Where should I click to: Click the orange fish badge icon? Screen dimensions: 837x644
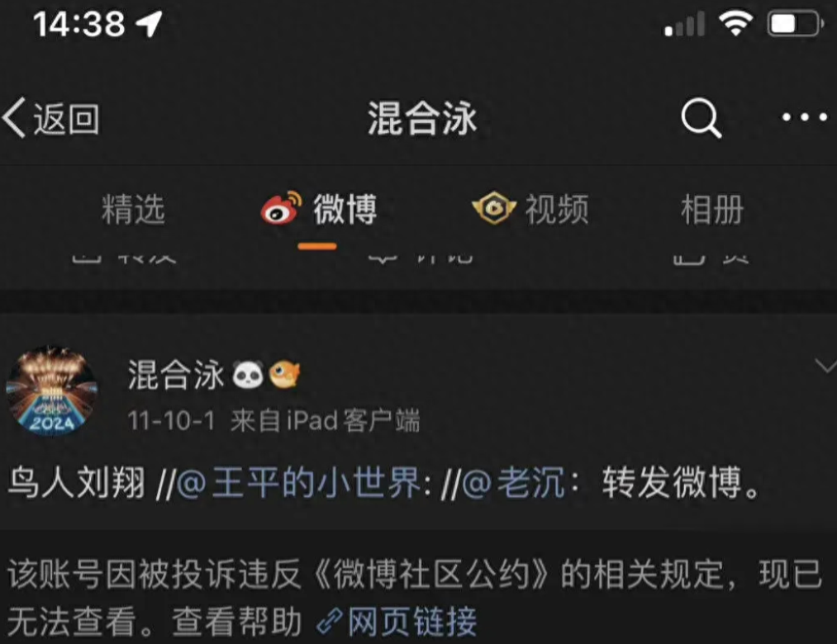284,373
